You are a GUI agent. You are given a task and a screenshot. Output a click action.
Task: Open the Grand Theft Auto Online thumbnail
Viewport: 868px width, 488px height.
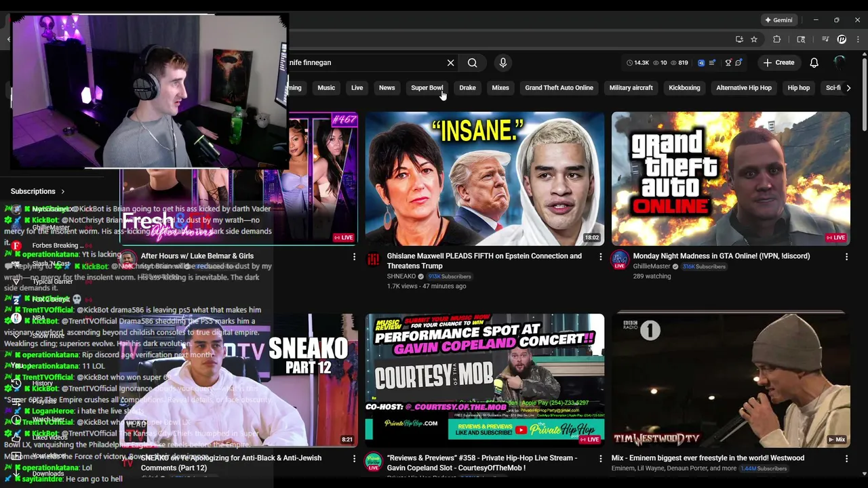(x=730, y=179)
